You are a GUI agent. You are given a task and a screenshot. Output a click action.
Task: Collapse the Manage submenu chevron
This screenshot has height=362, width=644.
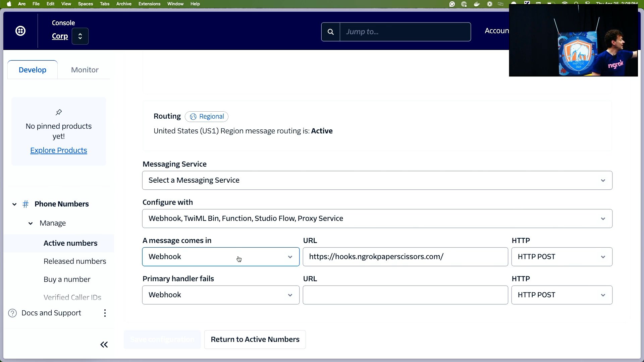tap(31, 223)
